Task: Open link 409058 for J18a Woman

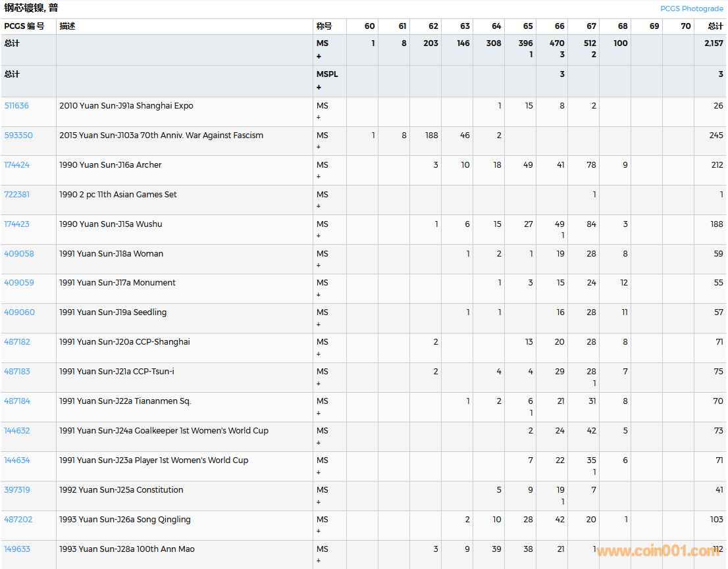Action: (19, 254)
